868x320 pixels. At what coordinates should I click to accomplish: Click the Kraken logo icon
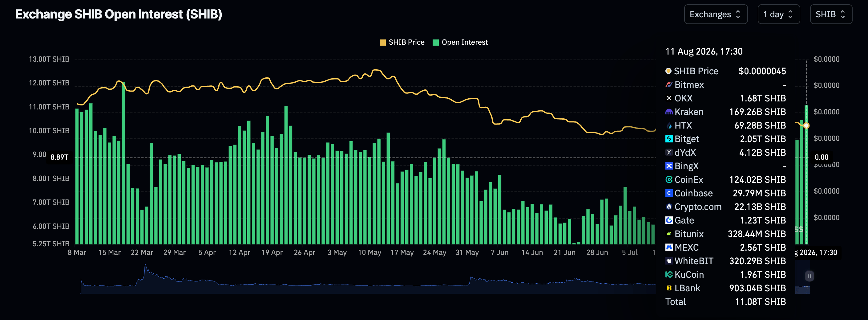pos(669,112)
